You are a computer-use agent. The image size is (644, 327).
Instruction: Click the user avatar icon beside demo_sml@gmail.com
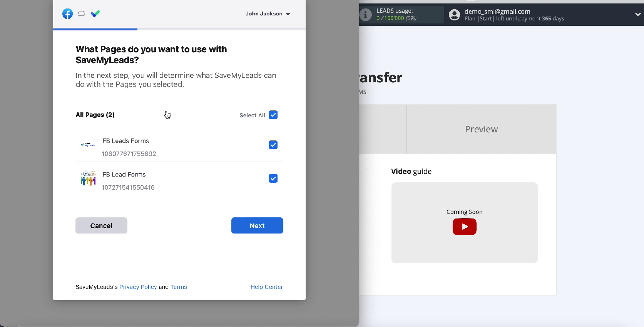[455, 15]
